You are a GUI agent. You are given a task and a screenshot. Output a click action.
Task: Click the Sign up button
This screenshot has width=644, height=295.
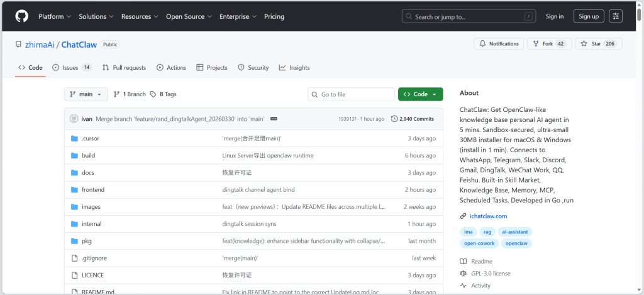589,16
